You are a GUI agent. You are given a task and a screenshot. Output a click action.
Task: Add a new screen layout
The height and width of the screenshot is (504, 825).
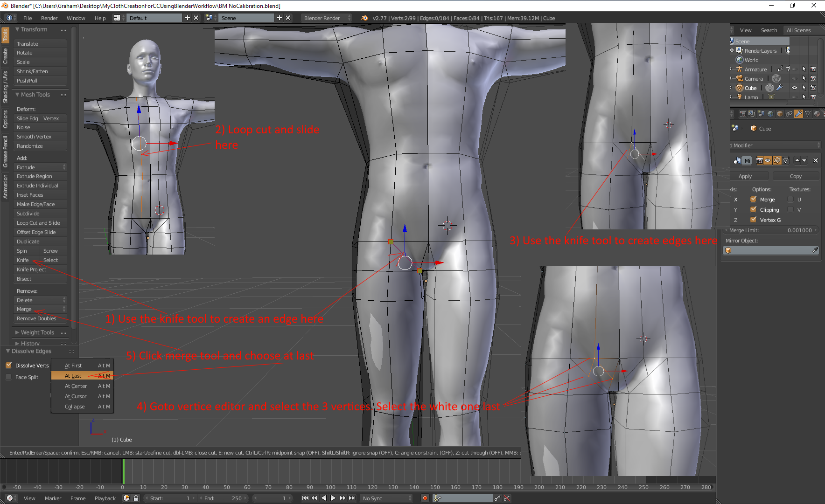(188, 18)
